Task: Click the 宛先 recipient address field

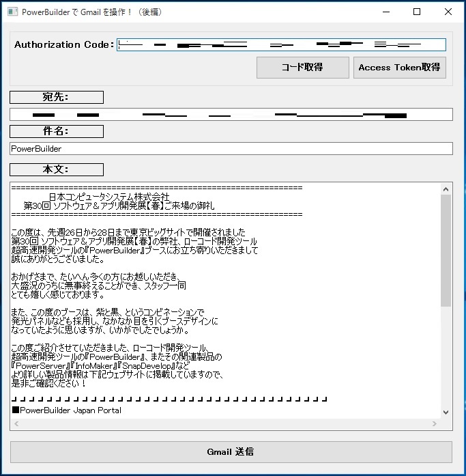Action: click(x=231, y=115)
